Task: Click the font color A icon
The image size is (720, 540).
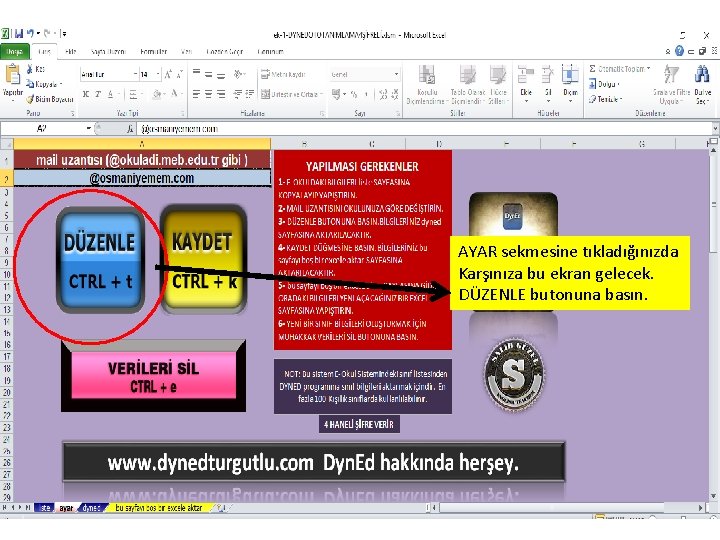Action: [174, 94]
